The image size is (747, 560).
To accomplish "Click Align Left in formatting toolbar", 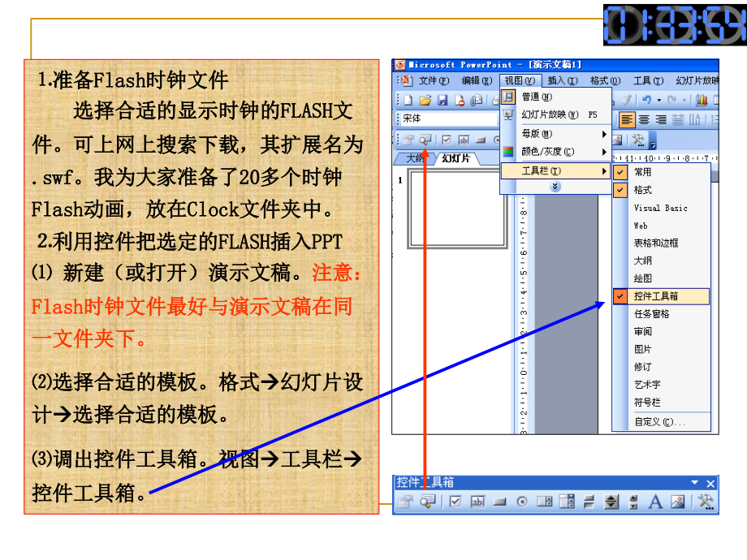I will tap(627, 119).
